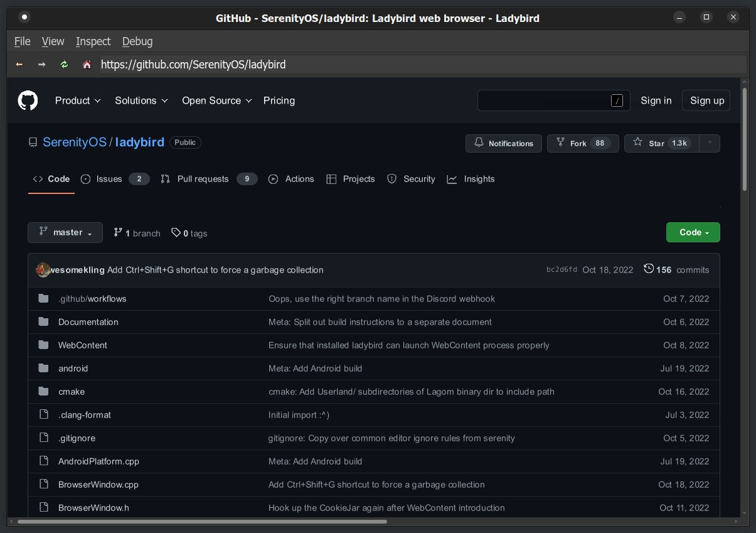
Task: Open commit message 'Initial import :^)'
Action: 299,415
